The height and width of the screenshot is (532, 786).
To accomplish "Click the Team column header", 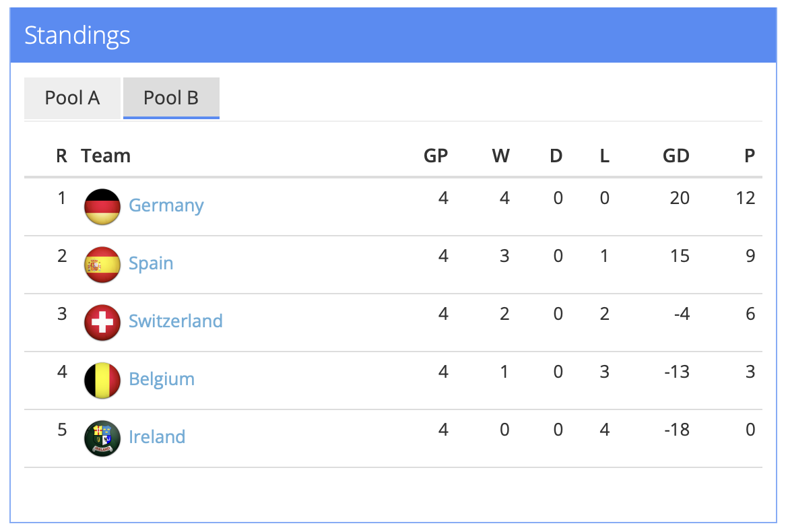I will [x=106, y=156].
